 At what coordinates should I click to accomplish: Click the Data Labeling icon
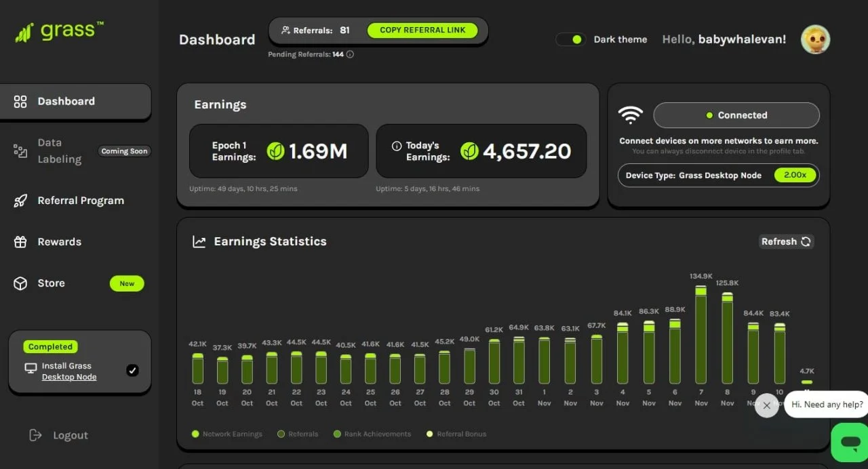20,151
